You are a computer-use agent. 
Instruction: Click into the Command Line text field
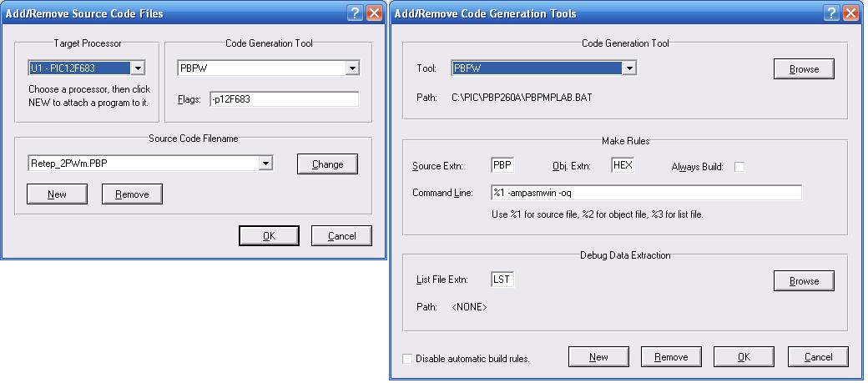[646, 193]
